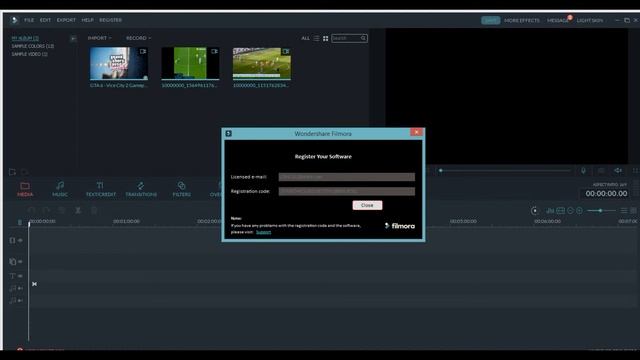Image resolution: width=640 pixels, height=360 pixels.
Task: Toggle visibility of the overlay track
Action: (x=20, y=261)
